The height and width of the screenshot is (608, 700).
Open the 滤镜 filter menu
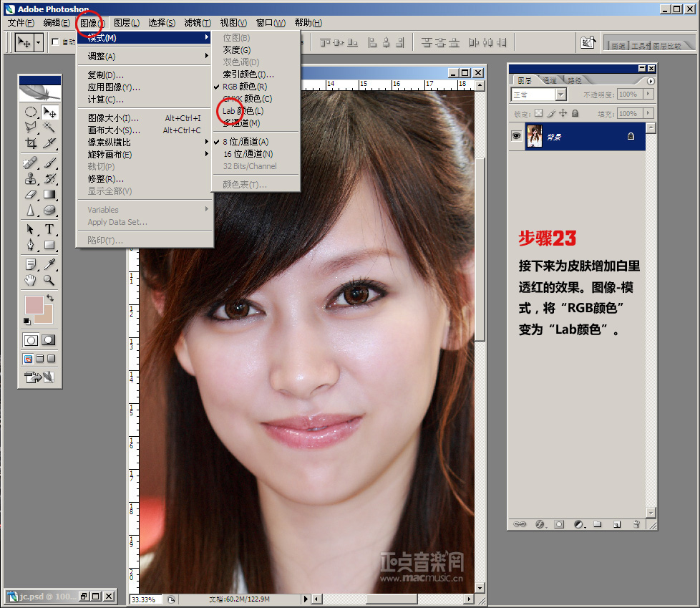coord(197,23)
